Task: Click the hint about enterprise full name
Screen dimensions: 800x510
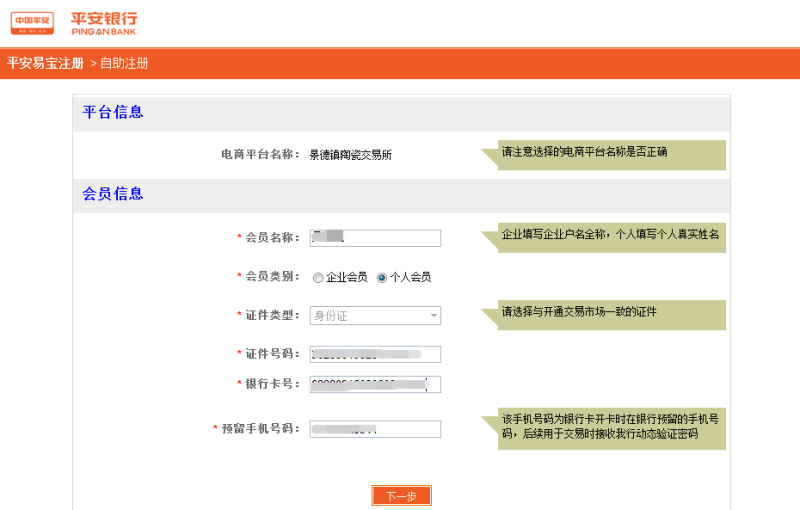Action: (x=612, y=235)
